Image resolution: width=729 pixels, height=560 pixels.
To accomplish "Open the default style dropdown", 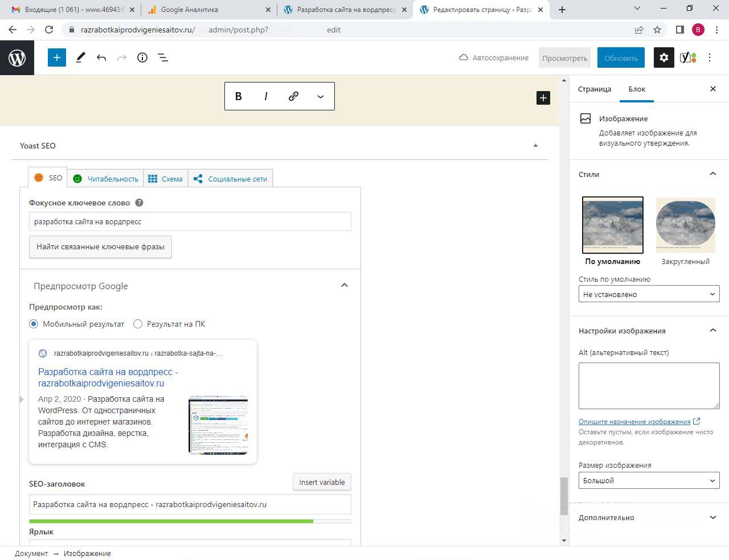I will pos(649,294).
